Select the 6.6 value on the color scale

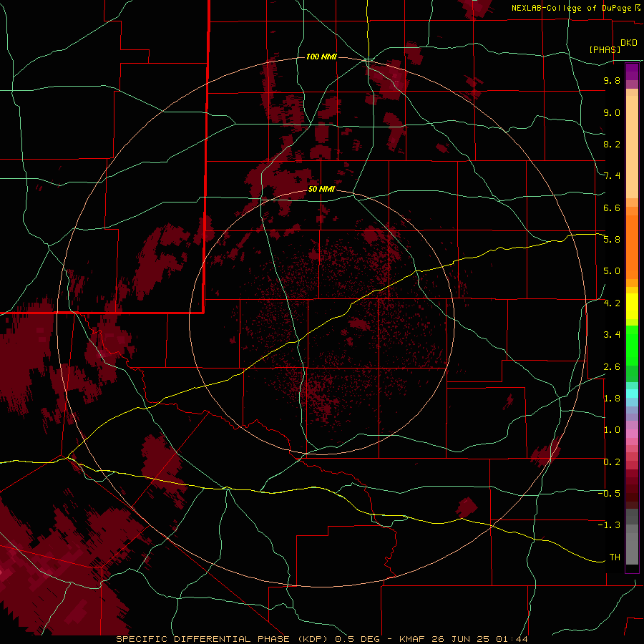(x=612, y=208)
